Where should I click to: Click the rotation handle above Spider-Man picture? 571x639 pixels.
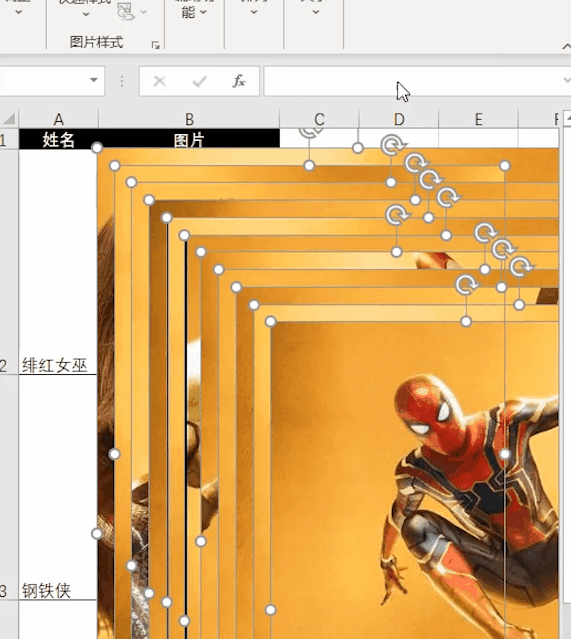point(466,285)
